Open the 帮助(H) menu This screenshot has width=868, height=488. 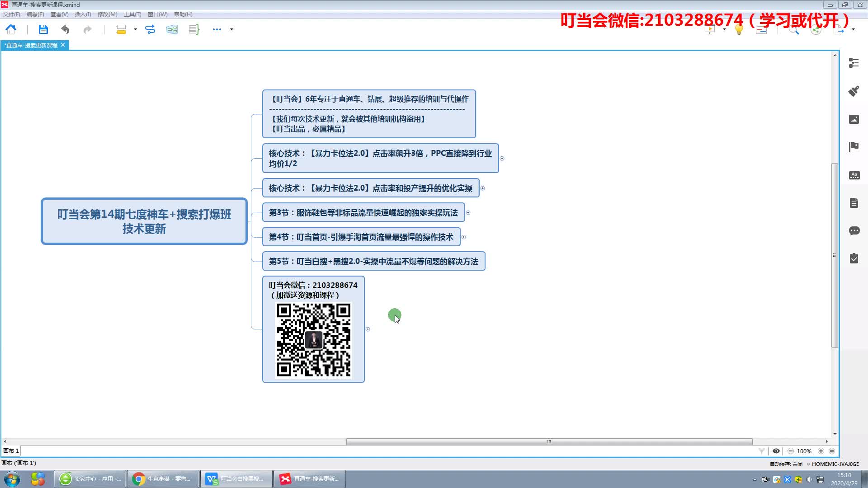(x=183, y=14)
